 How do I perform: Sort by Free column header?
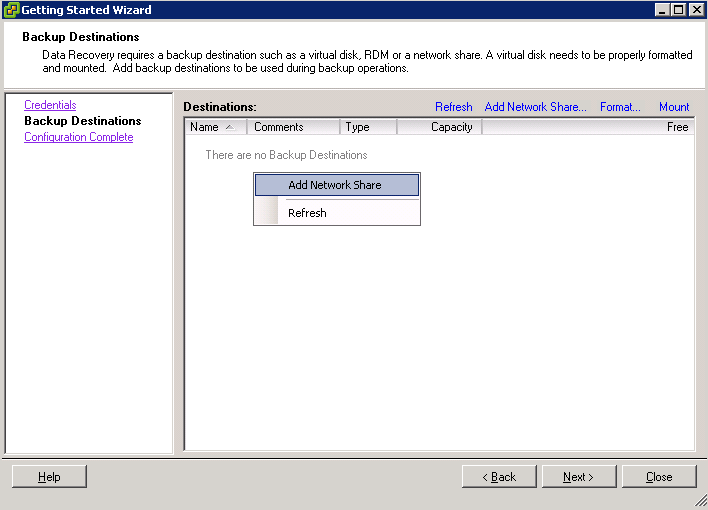588,127
